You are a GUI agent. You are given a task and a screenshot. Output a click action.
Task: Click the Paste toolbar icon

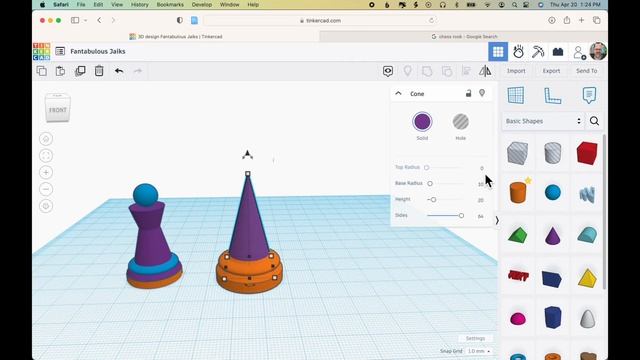(x=60, y=71)
